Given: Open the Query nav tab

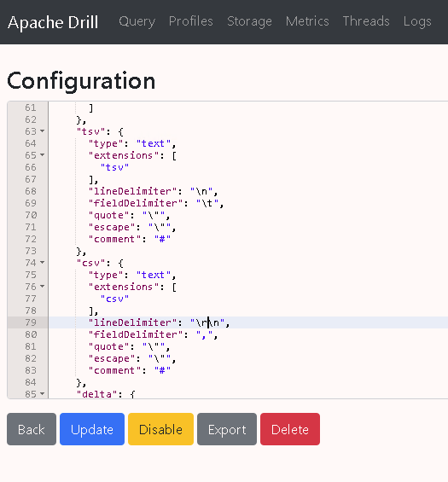Looking at the screenshot, I should click(x=137, y=21).
